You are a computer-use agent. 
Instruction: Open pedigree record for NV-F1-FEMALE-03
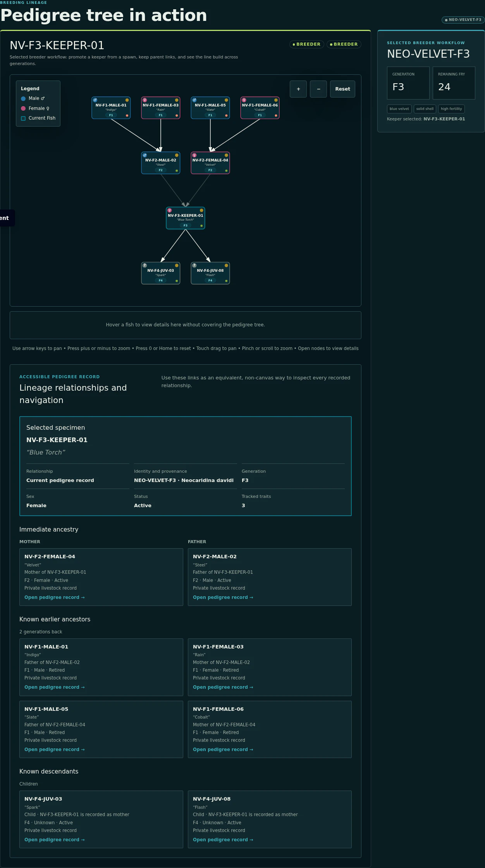coord(223,687)
